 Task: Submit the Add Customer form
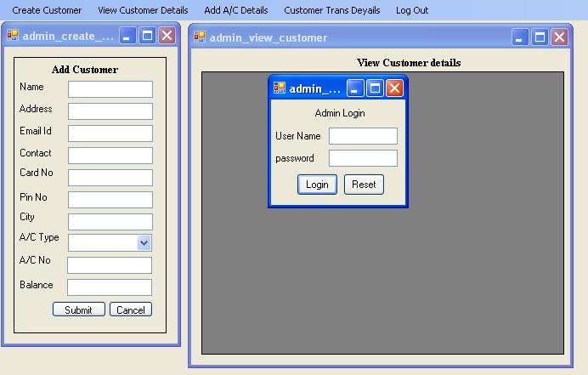pos(78,310)
